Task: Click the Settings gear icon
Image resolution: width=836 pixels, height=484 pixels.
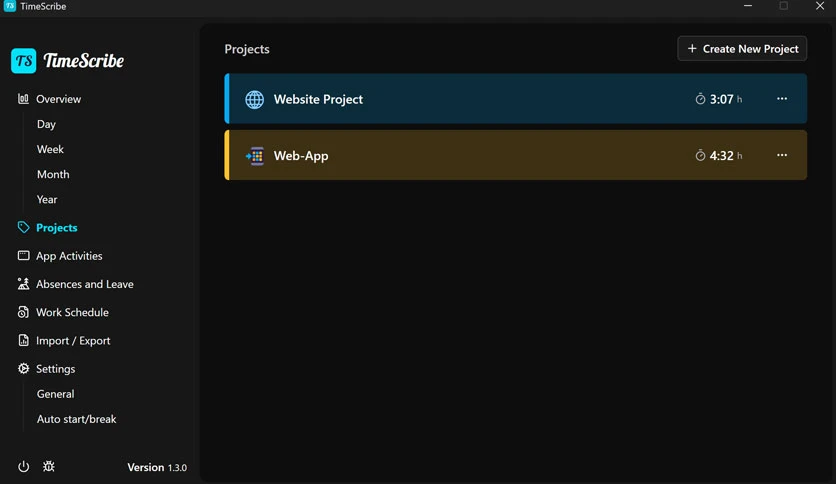Action: click(x=23, y=368)
